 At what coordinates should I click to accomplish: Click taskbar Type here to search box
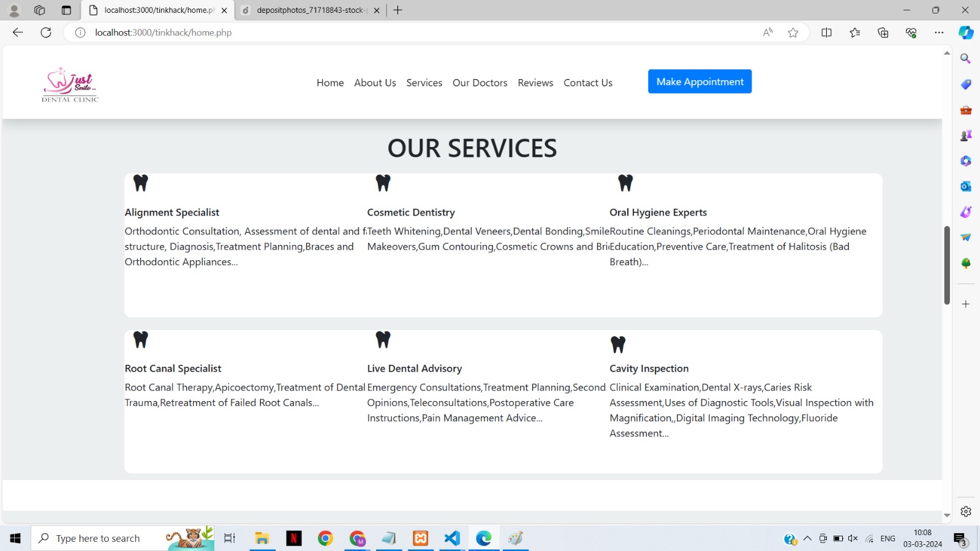(x=123, y=538)
